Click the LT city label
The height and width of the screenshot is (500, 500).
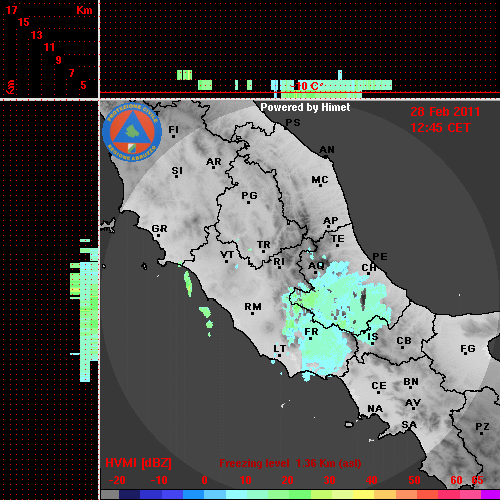click(x=279, y=349)
